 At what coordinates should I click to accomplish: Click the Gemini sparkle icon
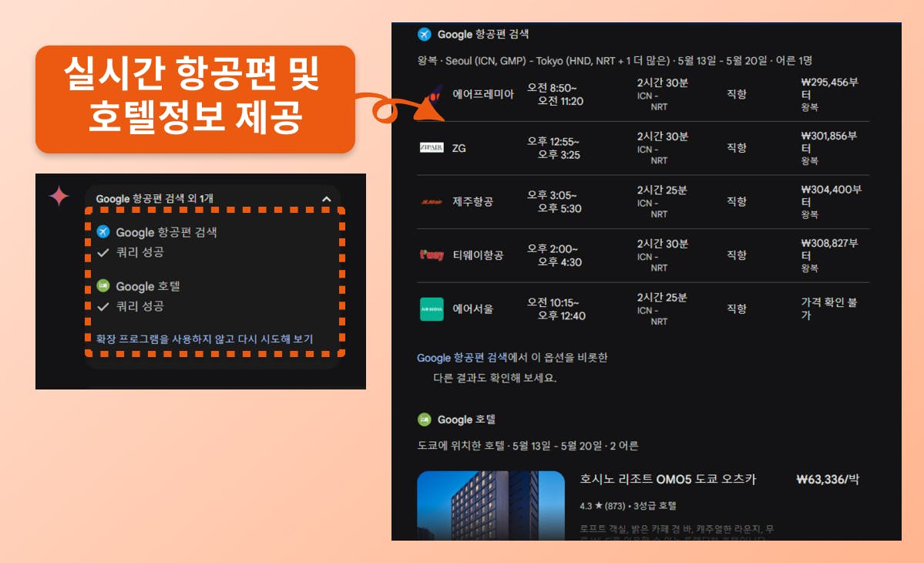pyautogui.click(x=59, y=196)
